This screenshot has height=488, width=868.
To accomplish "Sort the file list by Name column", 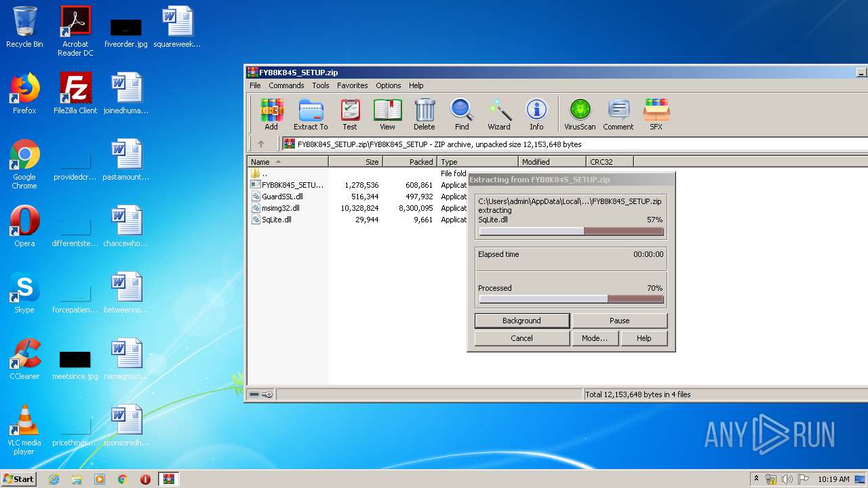I will pyautogui.click(x=288, y=162).
